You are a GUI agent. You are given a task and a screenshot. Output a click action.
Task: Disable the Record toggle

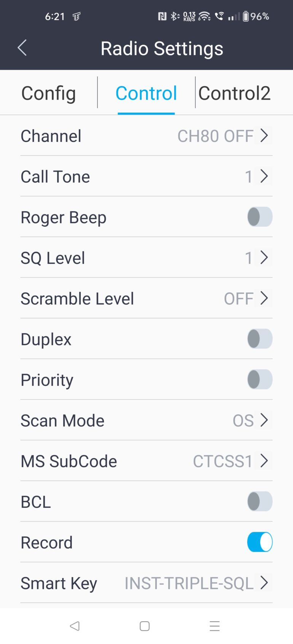260,542
